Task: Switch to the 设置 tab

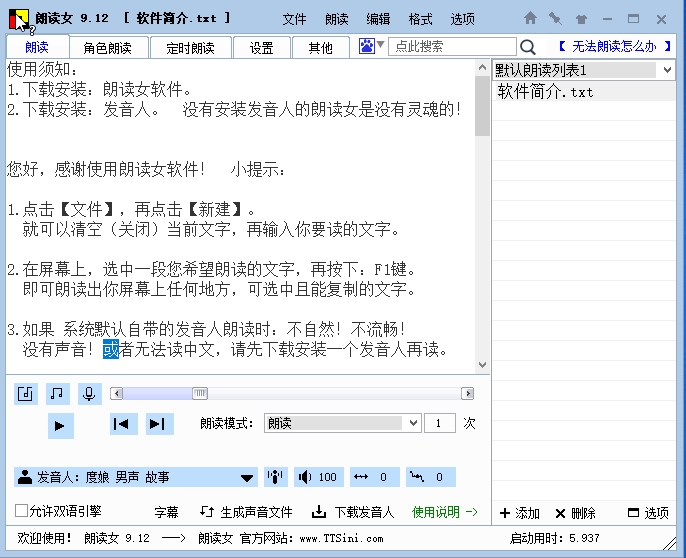Action: pos(262,47)
